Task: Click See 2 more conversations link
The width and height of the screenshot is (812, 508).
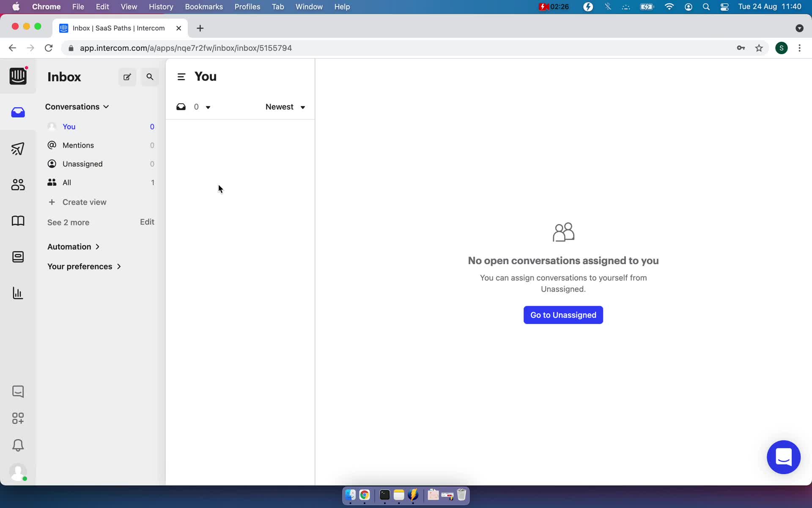Action: point(69,222)
